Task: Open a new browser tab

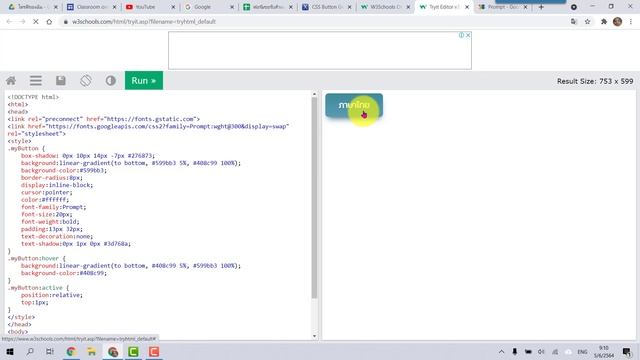Action: (x=541, y=7)
